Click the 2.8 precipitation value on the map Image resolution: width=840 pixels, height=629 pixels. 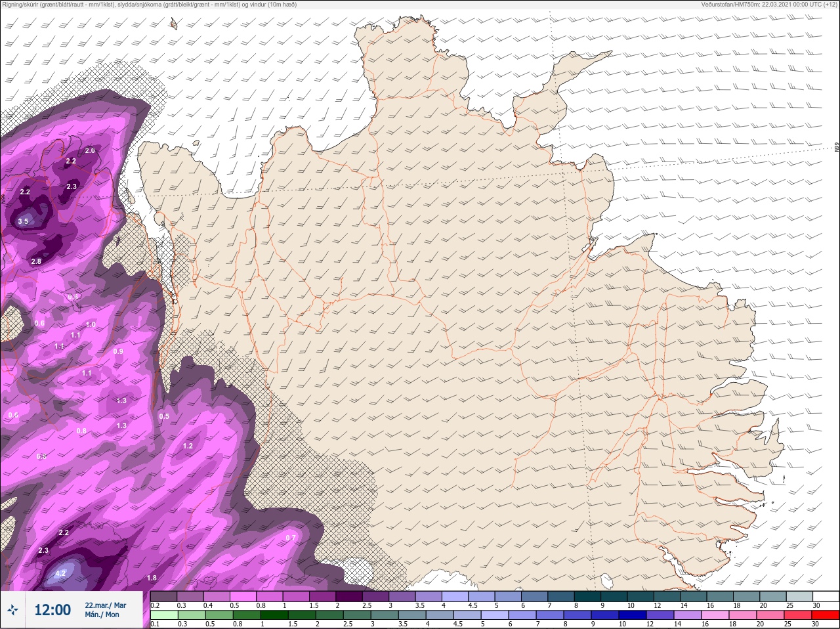(x=36, y=261)
